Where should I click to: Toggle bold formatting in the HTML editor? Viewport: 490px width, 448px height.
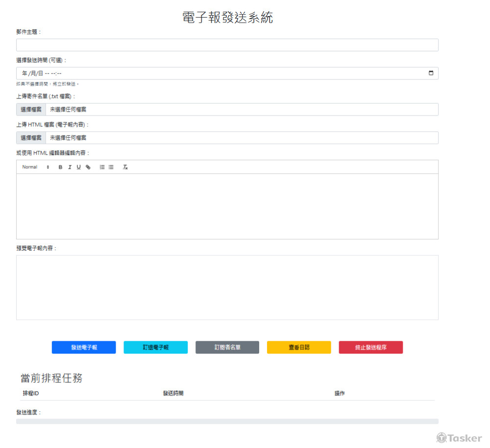(x=60, y=167)
